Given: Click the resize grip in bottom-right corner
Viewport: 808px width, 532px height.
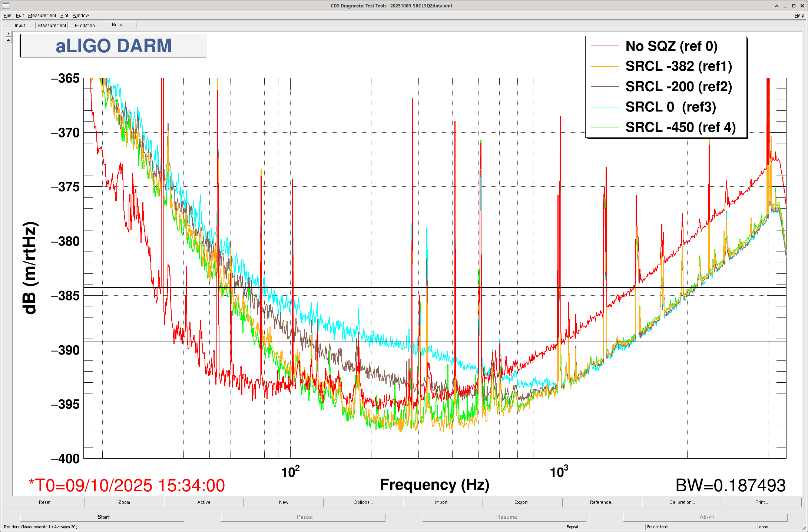Looking at the screenshot, I should 804,528.
